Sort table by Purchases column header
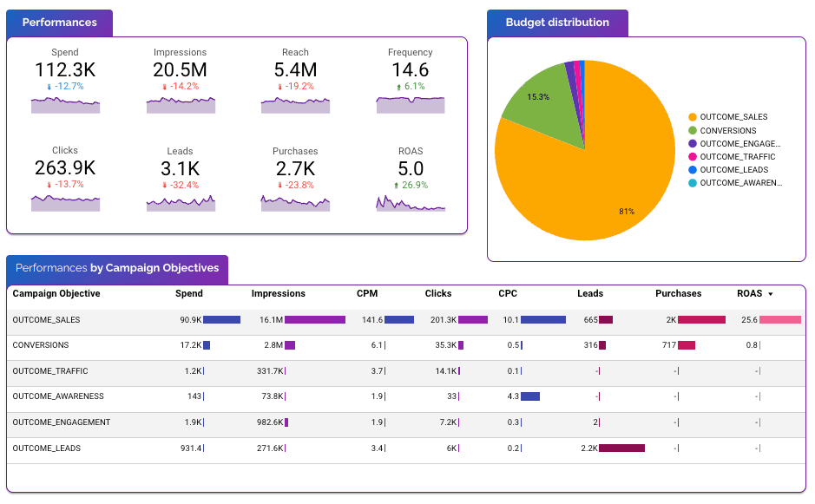Viewport: 815px width, 504px height. (x=679, y=293)
